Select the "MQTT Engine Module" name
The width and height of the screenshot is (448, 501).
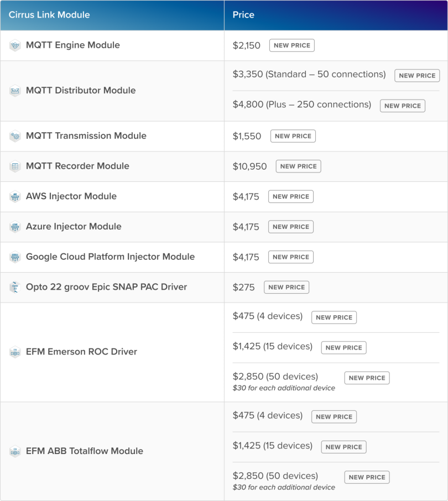pyautogui.click(x=73, y=45)
